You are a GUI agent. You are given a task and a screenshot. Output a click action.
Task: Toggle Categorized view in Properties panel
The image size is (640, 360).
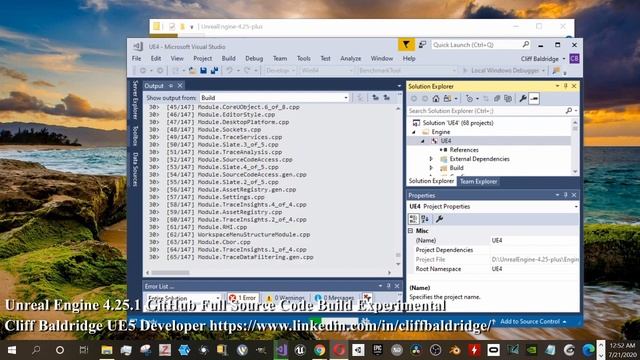(x=413, y=219)
